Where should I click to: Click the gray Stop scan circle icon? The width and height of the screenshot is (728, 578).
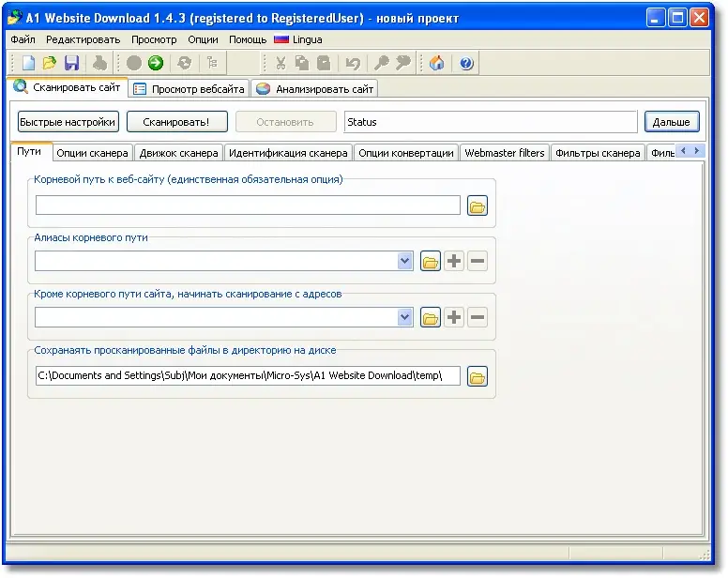click(134, 63)
